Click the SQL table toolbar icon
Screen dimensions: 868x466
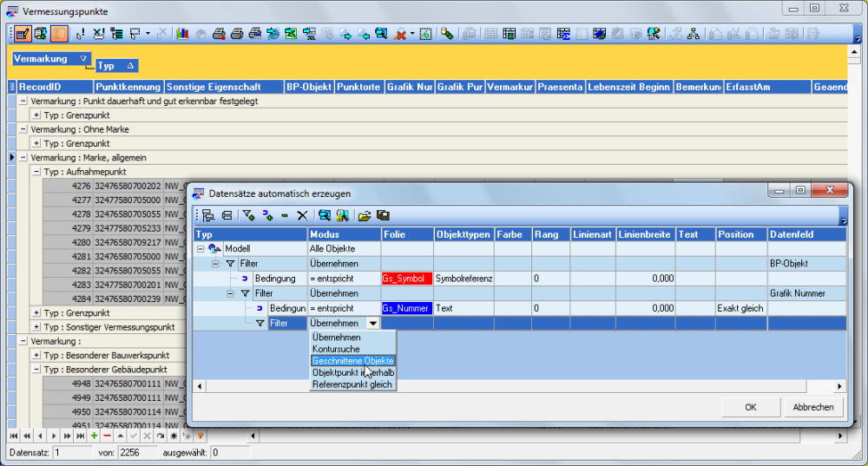coord(309,35)
